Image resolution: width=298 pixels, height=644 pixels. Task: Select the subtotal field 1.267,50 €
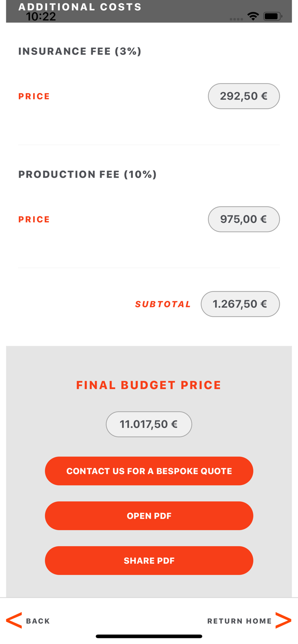240,304
